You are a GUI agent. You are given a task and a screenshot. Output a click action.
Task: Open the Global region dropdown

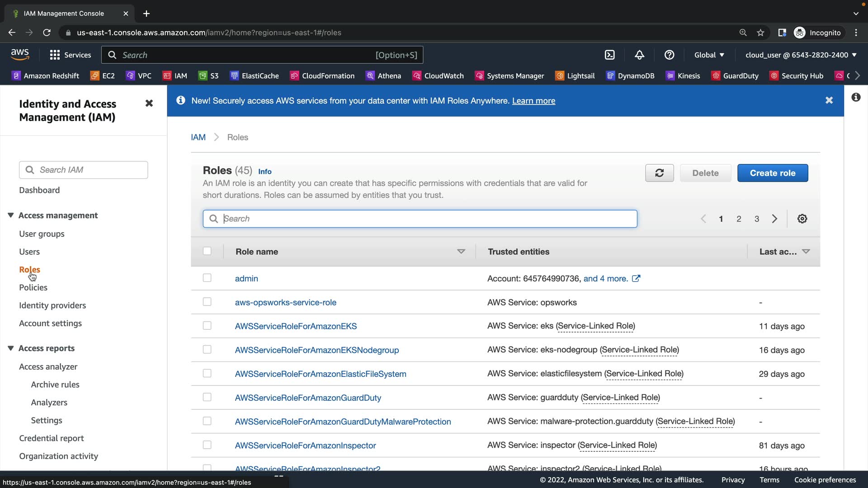coord(709,55)
